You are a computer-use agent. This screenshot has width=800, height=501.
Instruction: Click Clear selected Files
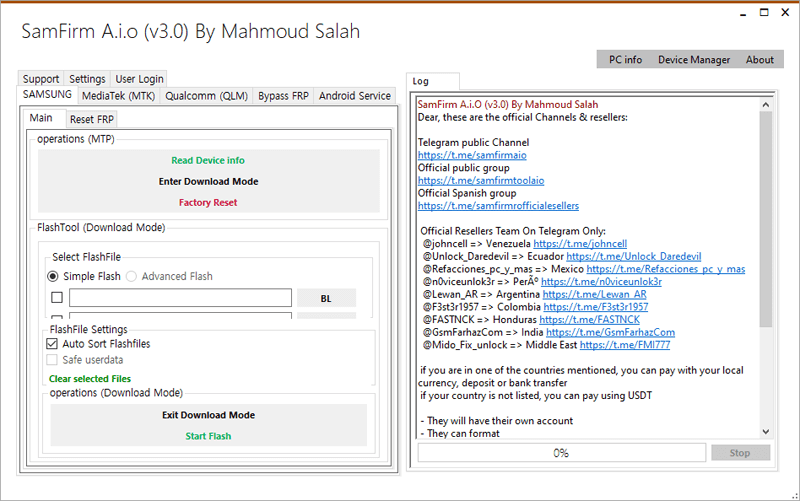coord(90,379)
